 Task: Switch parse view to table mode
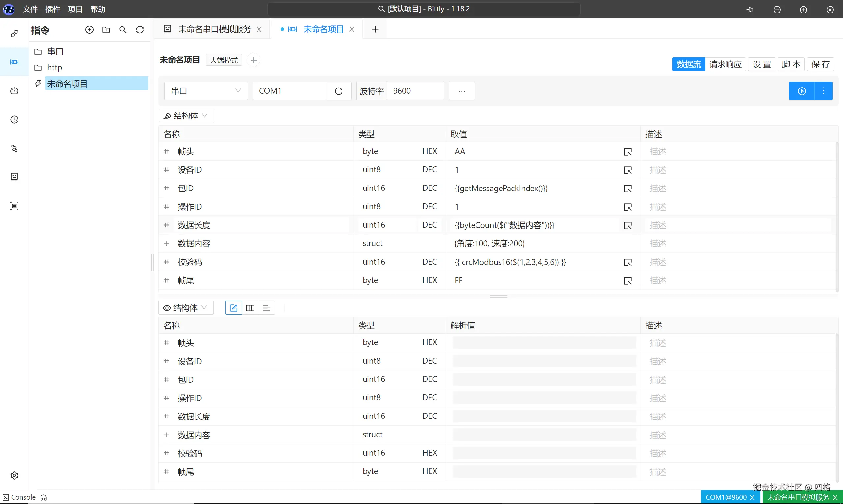point(250,308)
